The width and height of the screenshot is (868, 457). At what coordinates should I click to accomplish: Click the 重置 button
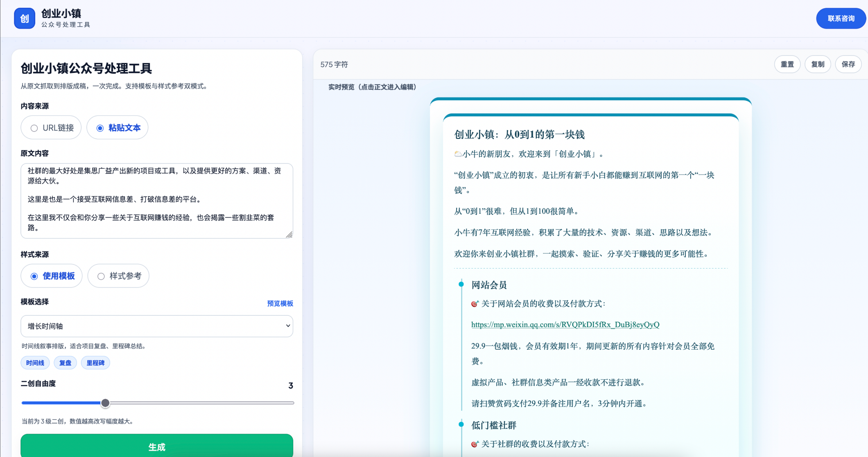tap(787, 64)
